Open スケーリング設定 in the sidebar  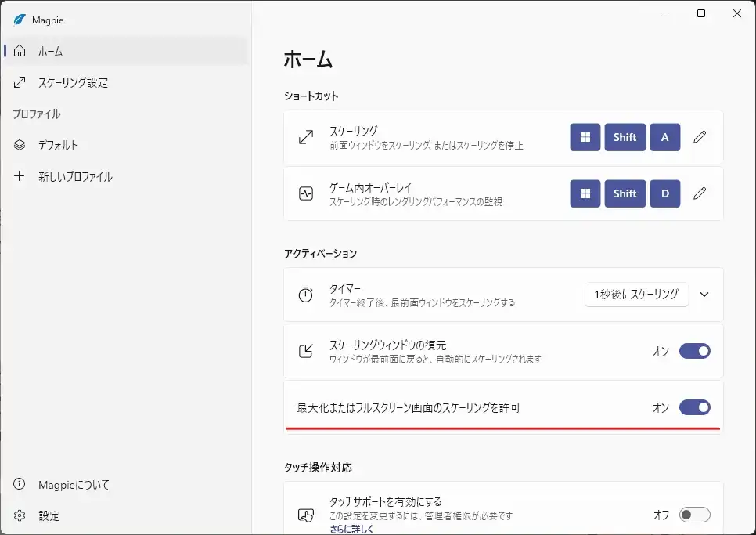[x=73, y=82]
